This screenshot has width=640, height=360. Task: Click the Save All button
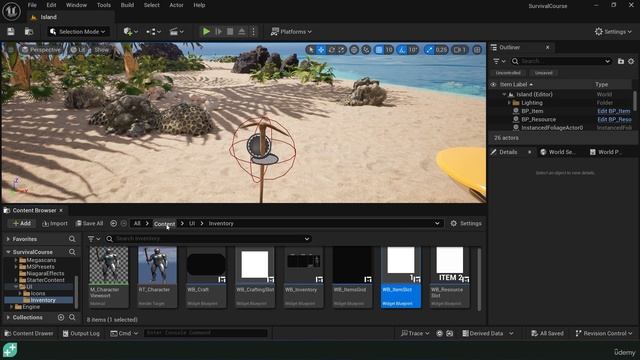[x=89, y=223]
